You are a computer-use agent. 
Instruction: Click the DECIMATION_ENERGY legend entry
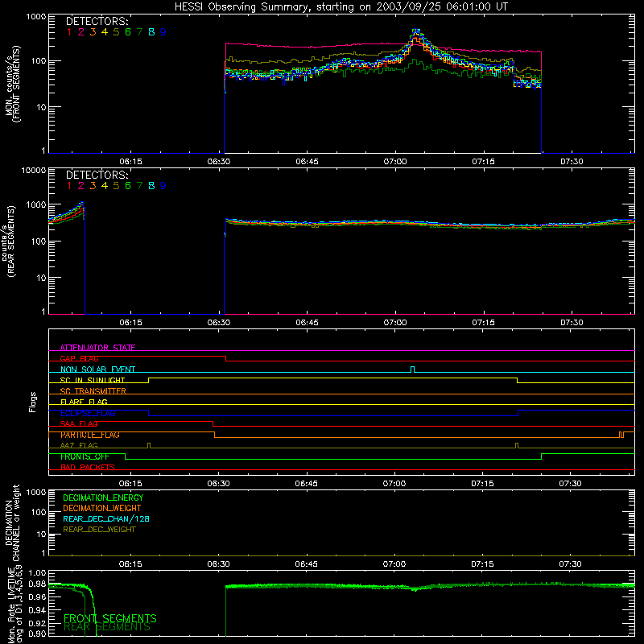point(103,497)
